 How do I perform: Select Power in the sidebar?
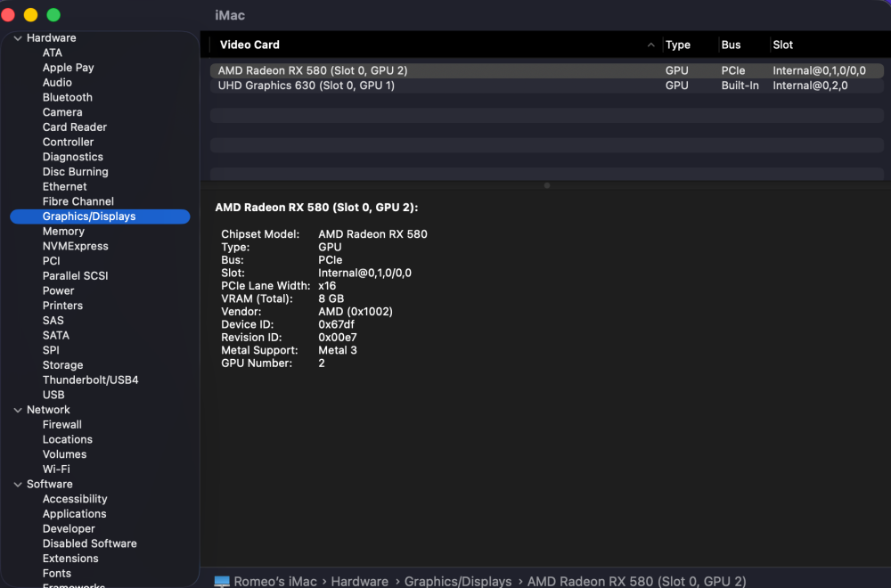coord(59,290)
